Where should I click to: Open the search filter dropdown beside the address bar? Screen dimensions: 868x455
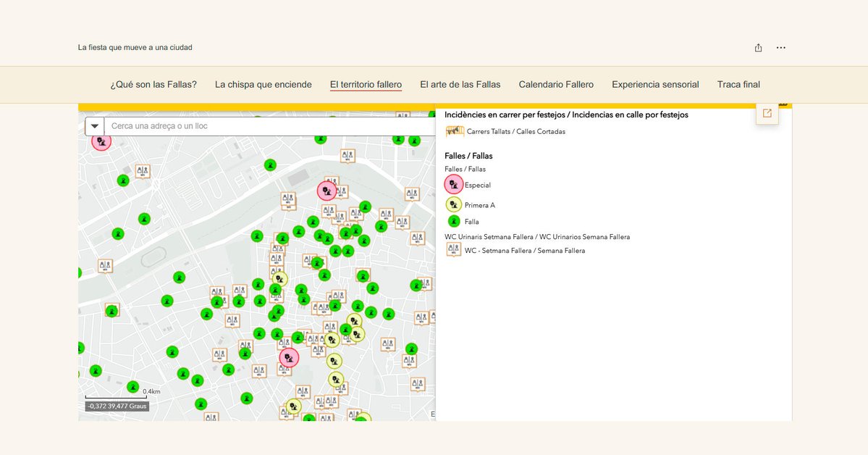94,126
